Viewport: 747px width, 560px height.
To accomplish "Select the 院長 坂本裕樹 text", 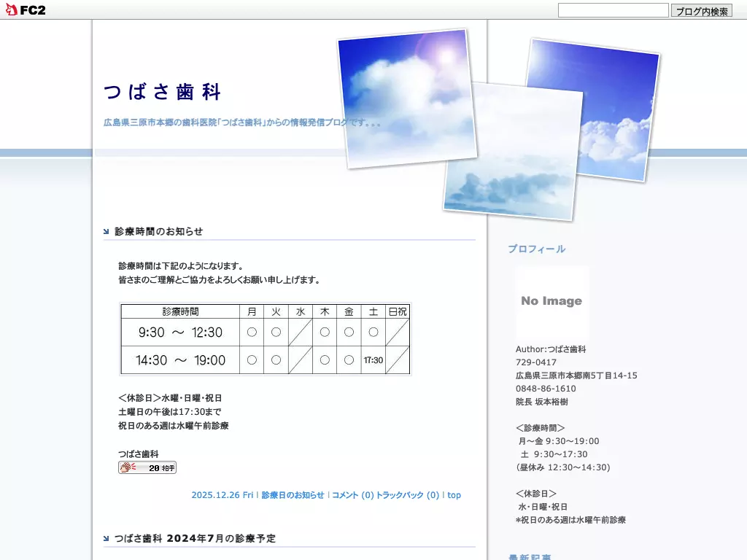I will [542, 402].
